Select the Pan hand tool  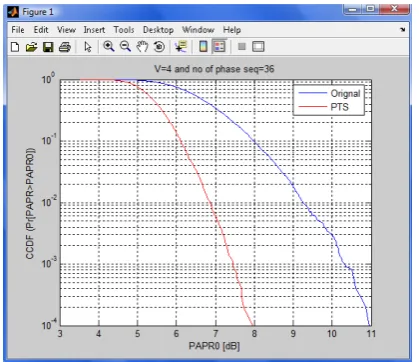click(x=143, y=47)
